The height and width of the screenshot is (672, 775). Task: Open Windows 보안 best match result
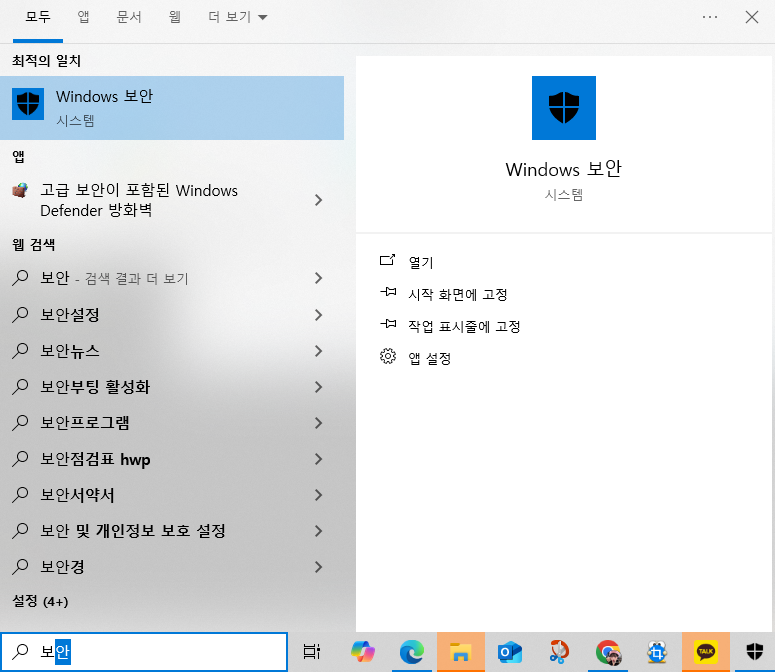pyautogui.click(x=172, y=108)
